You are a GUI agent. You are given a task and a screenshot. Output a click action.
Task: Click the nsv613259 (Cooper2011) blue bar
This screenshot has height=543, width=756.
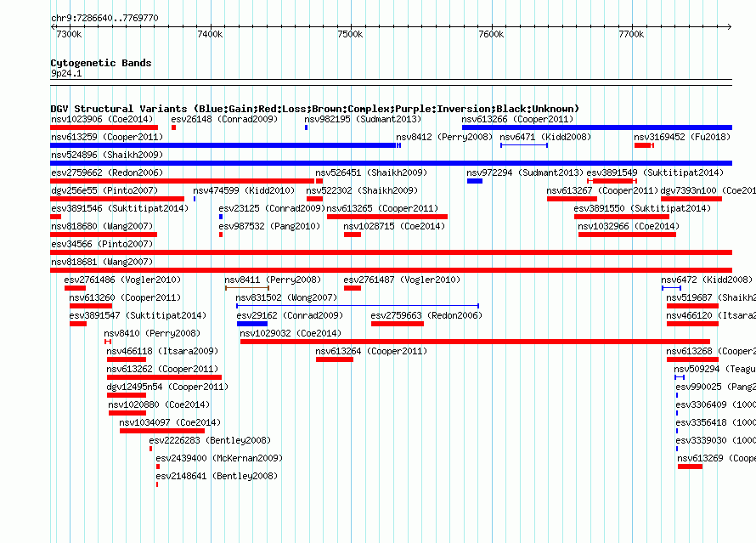coord(223,145)
